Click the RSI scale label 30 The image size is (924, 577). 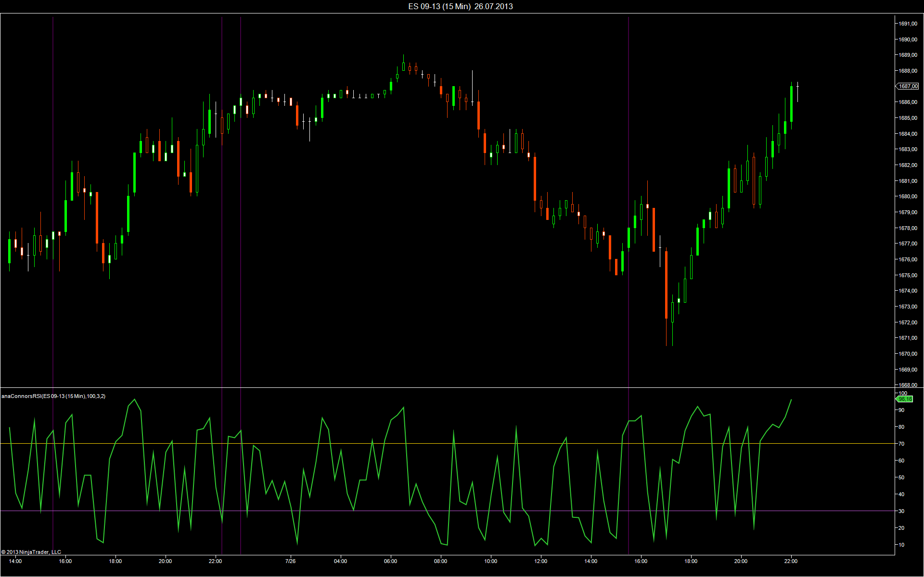click(901, 511)
